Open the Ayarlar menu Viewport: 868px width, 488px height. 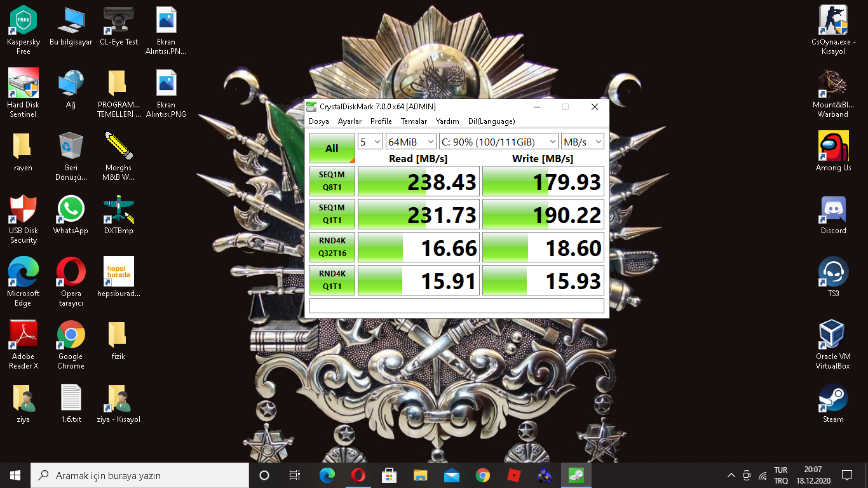pos(349,121)
